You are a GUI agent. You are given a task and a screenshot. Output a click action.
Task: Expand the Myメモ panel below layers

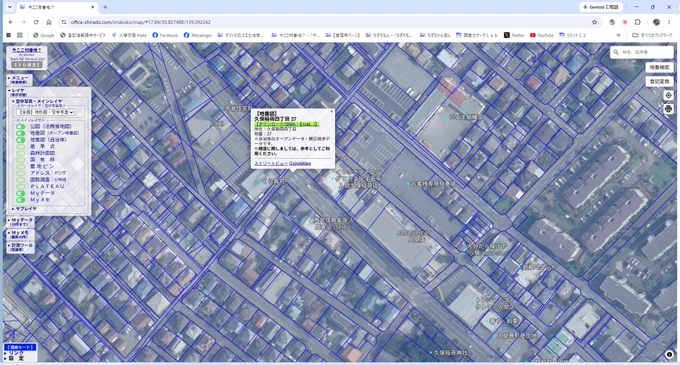click(x=20, y=235)
